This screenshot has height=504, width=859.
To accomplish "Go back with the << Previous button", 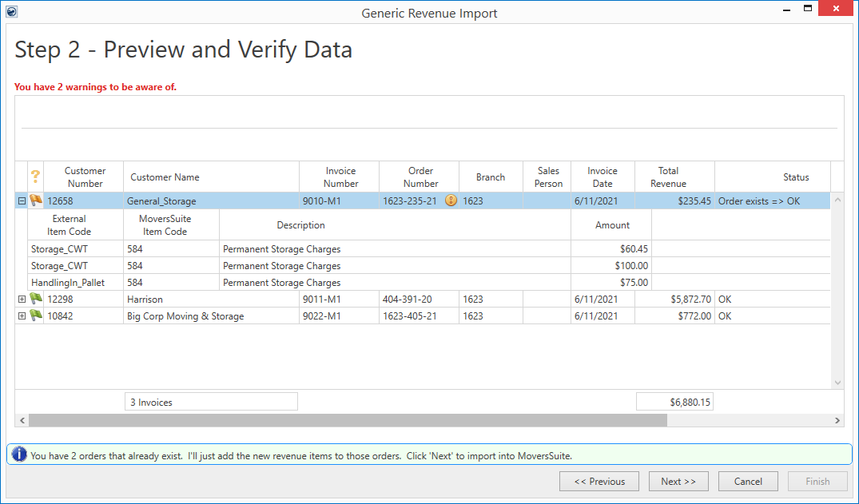I will pos(599,482).
